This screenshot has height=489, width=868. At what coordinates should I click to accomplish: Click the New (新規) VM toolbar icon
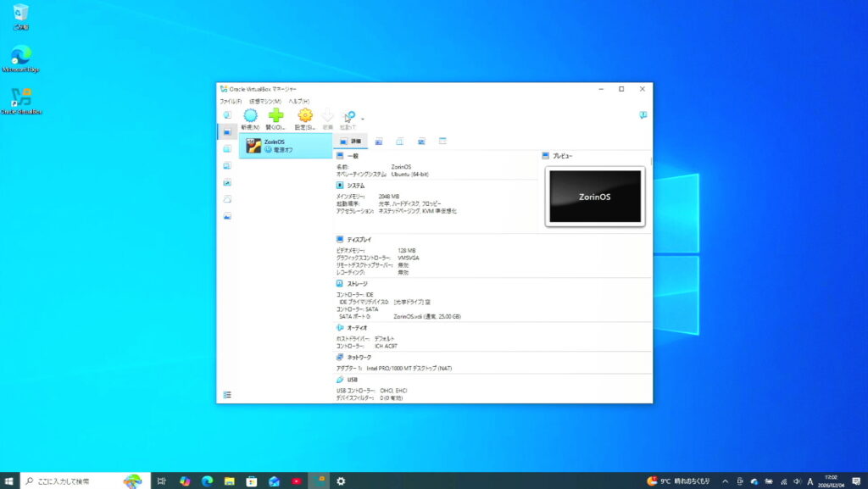coord(250,116)
